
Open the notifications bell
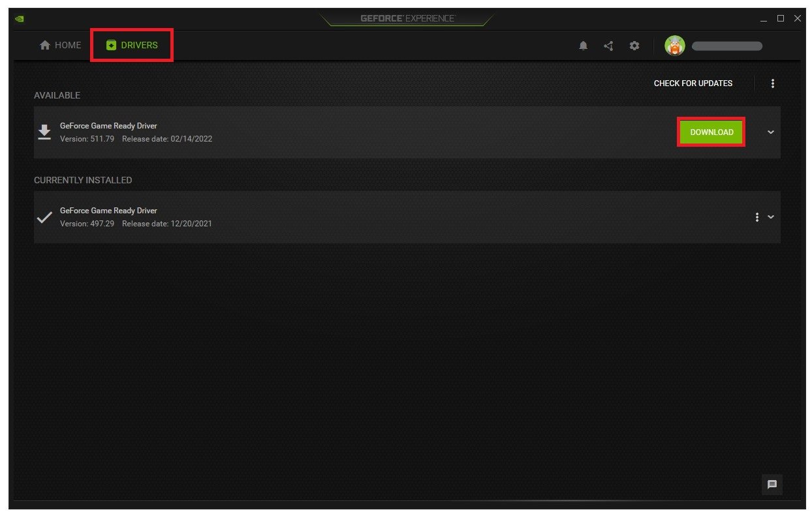(x=584, y=46)
